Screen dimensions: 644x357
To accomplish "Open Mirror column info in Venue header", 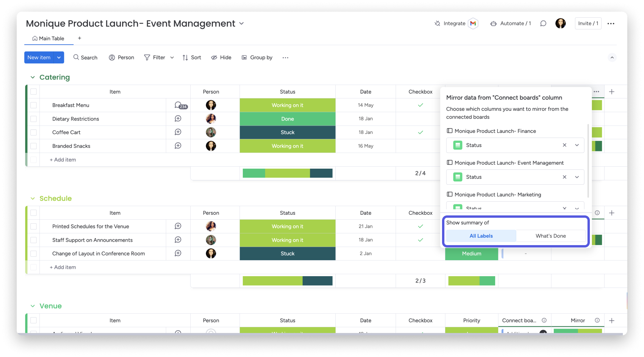I will coord(597,320).
